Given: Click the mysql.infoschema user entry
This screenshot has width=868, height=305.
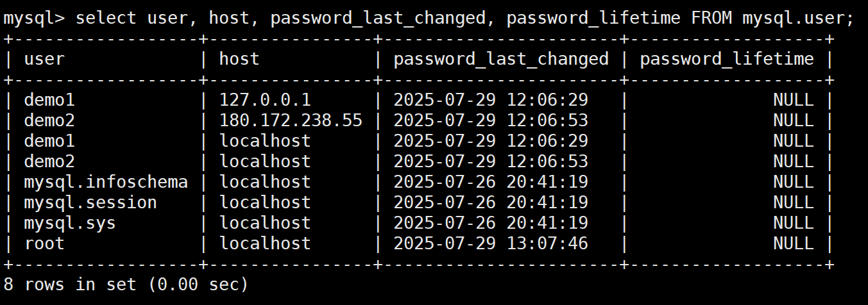Looking at the screenshot, I should click(106, 182).
